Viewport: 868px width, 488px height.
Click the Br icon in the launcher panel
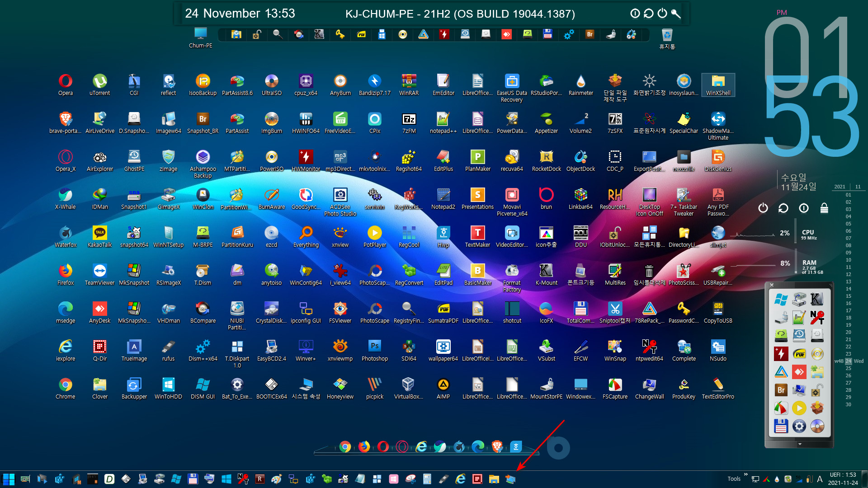(x=781, y=389)
